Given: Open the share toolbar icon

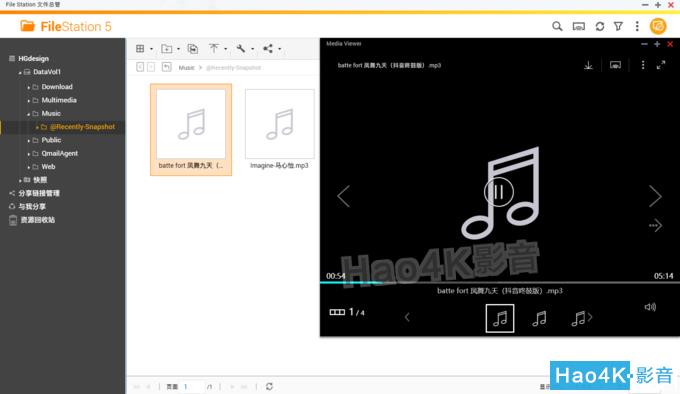Looking at the screenshot, I should [x=268, y=49].
